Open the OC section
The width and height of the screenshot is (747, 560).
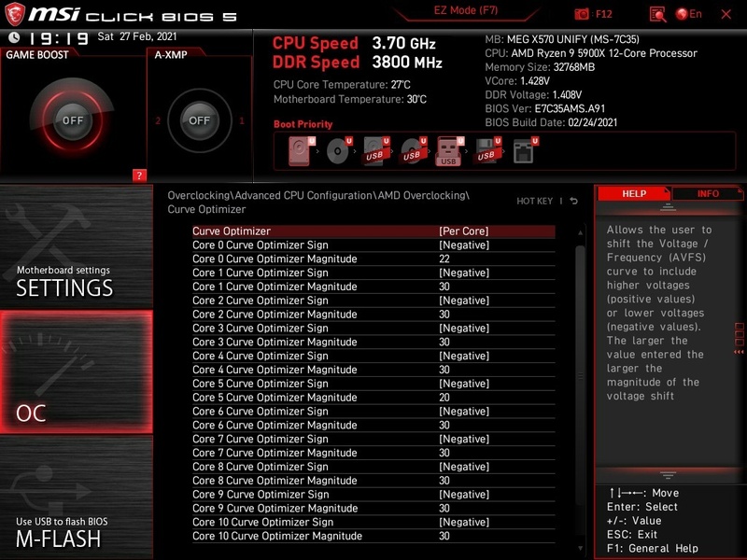pyautogui.click(x=77, y=371)
